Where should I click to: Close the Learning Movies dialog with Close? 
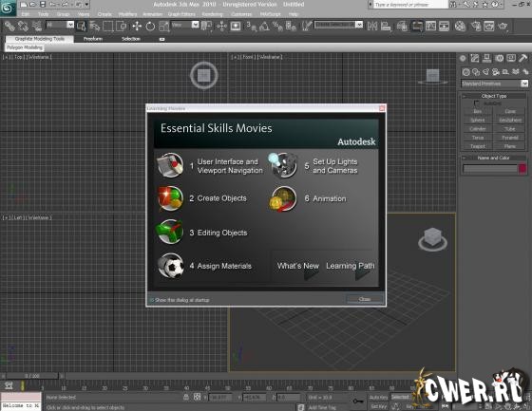click(365, 299)
